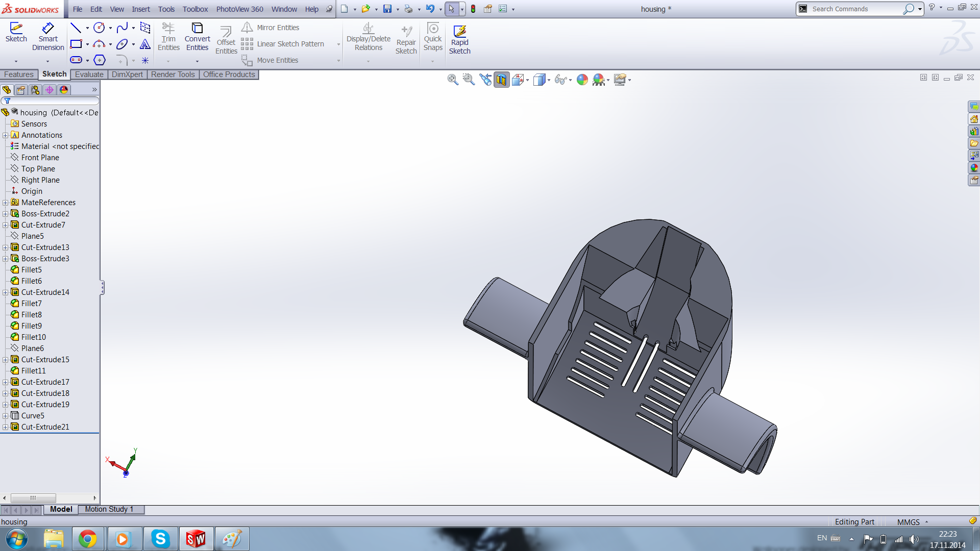Click the Zoom to Fit icon
This screenshot has width=980, height=551.
(x=452, y=80)
